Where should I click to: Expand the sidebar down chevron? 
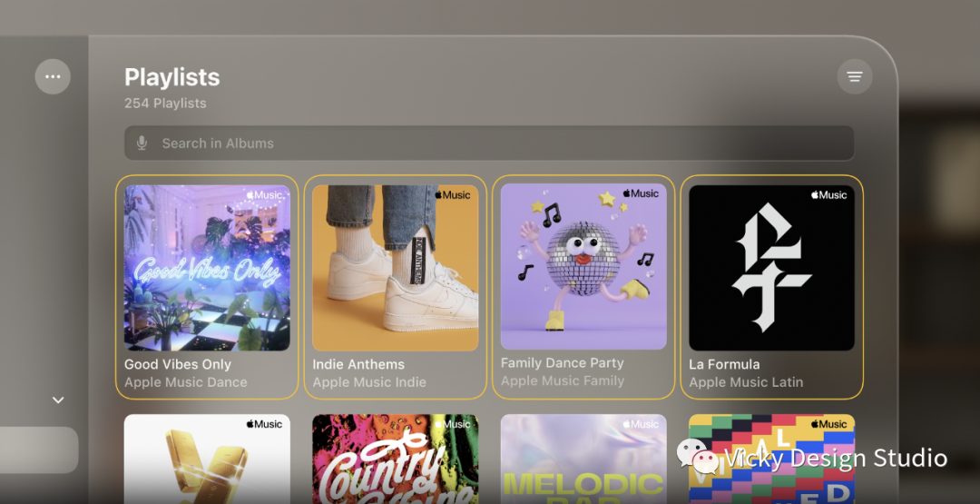click(58, 400)
